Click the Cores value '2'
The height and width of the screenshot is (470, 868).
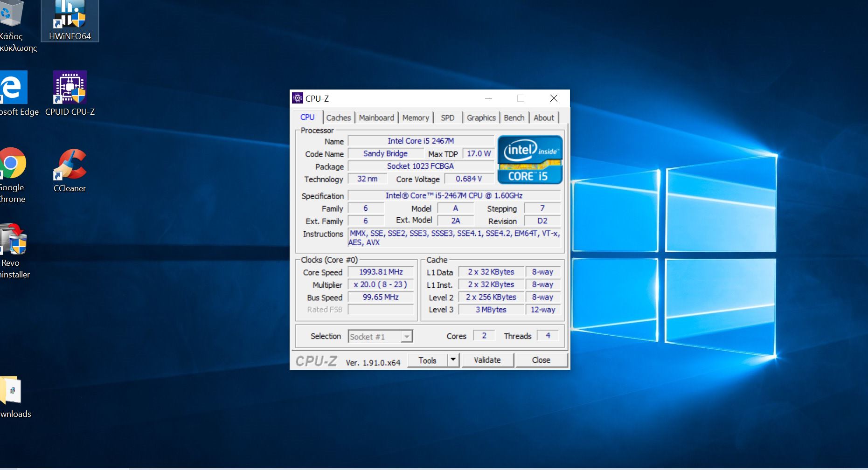(x=484, y=335)
